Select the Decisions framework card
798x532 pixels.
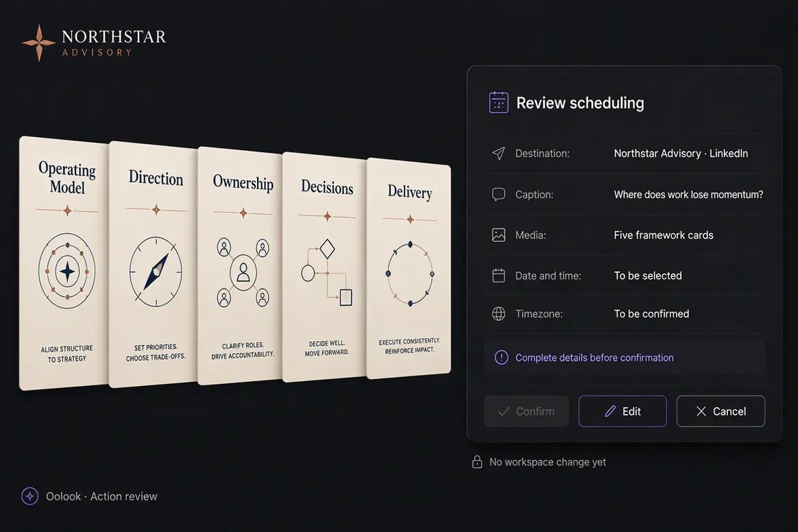(325, 267)
